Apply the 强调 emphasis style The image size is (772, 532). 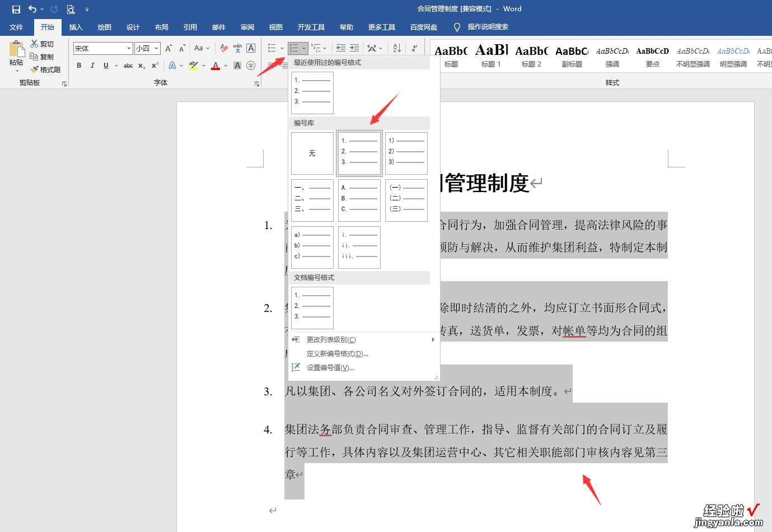pyautogui.click(x=612, y=56)
